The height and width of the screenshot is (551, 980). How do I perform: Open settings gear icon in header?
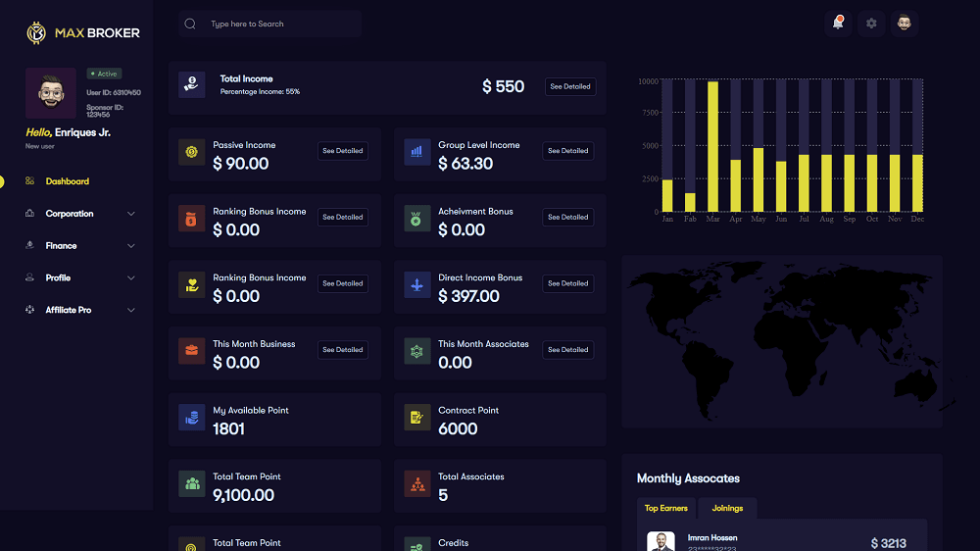(871, 23)
